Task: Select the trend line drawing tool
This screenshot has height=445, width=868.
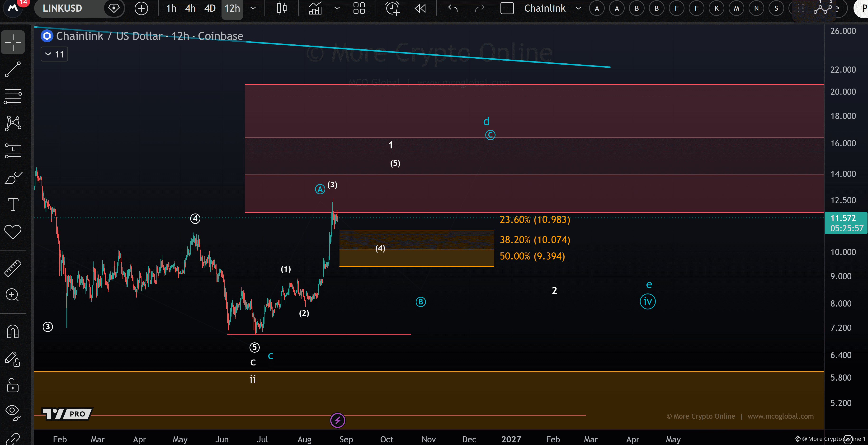Action: click(13, 69)
